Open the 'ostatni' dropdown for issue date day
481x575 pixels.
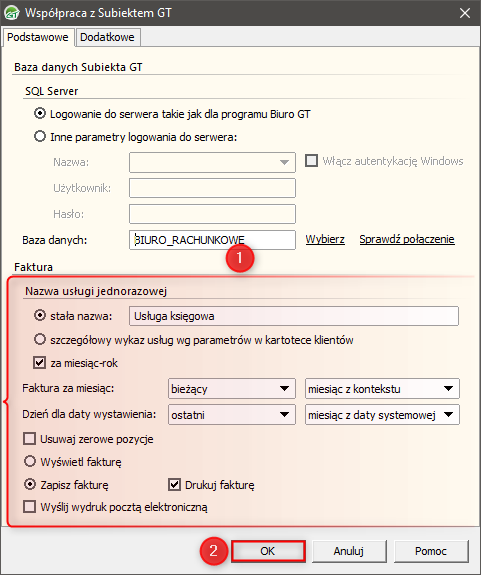[232, 415]
